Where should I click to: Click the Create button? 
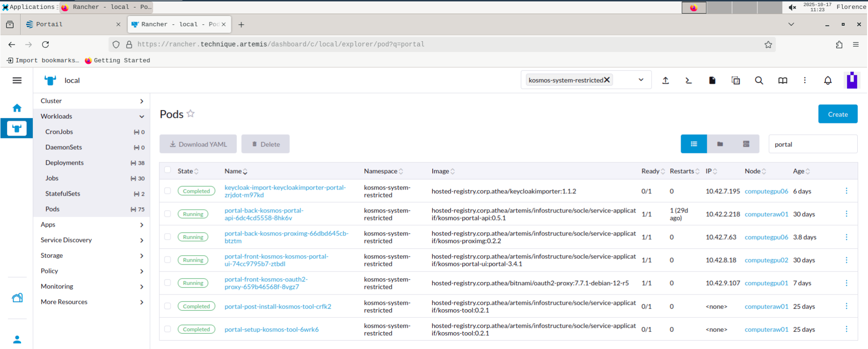pyautogui.click(x=838, y=114)
